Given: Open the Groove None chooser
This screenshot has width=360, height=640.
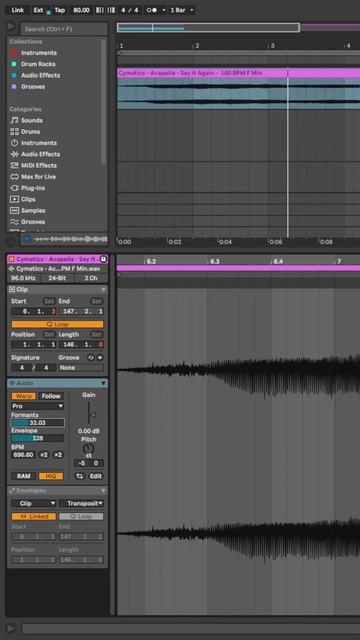Looking at the screenshot, I should [81, 367].
